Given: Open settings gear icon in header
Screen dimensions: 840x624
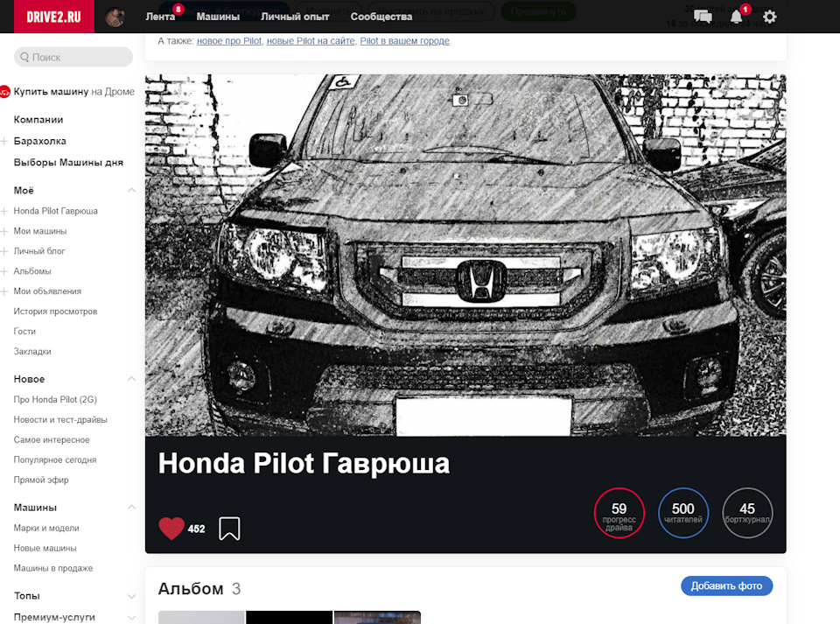Looking at the screenshot, I should click(x=769, y=17).
